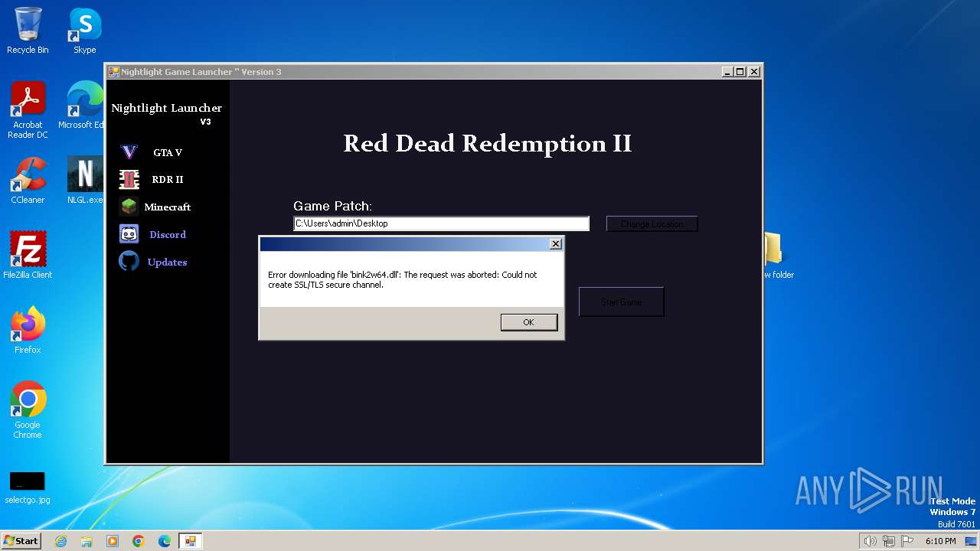Open the Start menu

pos(21,540)
